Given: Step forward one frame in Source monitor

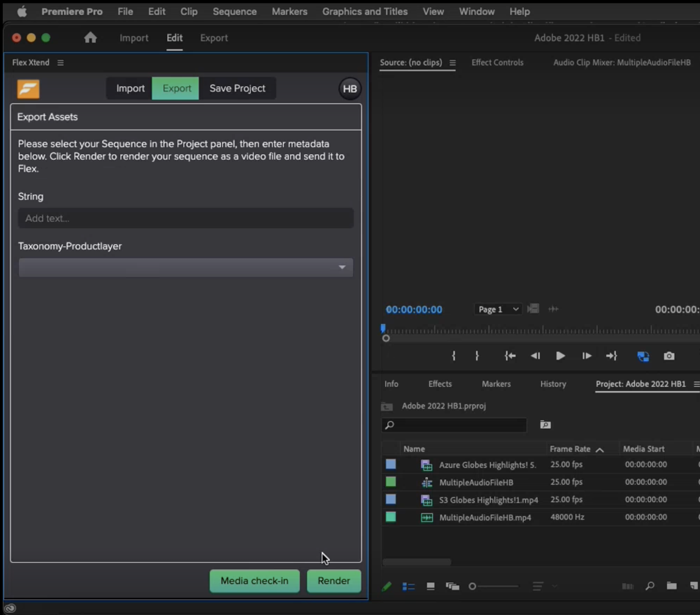Looking at the screenshot, I should [x=586, y=356].
